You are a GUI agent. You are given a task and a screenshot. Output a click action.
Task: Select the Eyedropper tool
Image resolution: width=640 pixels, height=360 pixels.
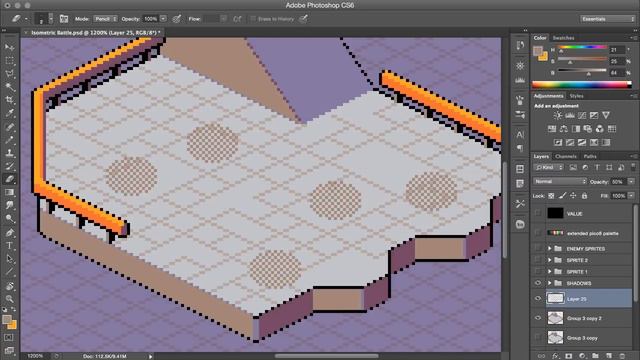point(9,113)
